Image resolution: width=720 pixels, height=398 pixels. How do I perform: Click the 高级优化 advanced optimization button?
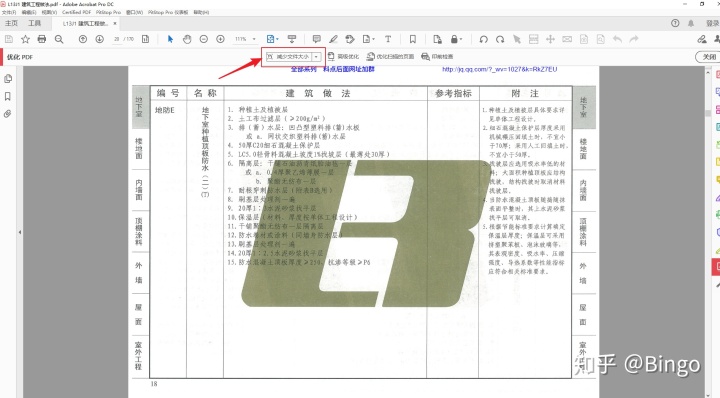click(343, 56)
